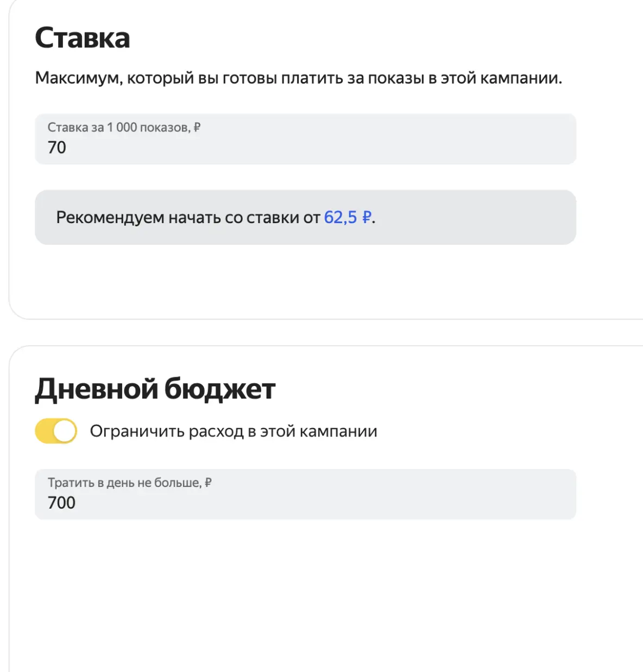Disable the daily budget limit toggle
This screenshot has width=643, height=672.
pyautogui.click(x=56, y=431)
